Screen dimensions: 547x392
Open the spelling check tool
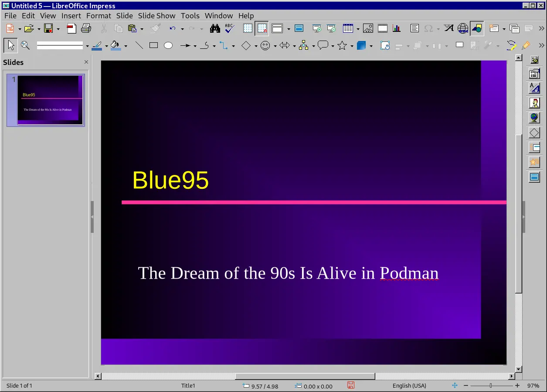[x=230, y=29]
